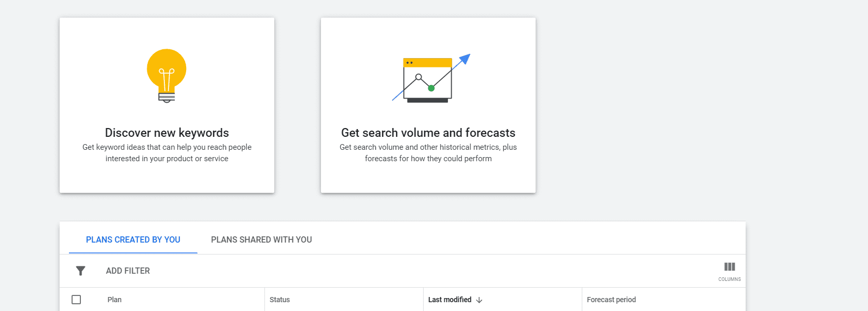Tick the select-all plans checkbox
This screenshot has height=311, width=868.
[x=76, y=300]
